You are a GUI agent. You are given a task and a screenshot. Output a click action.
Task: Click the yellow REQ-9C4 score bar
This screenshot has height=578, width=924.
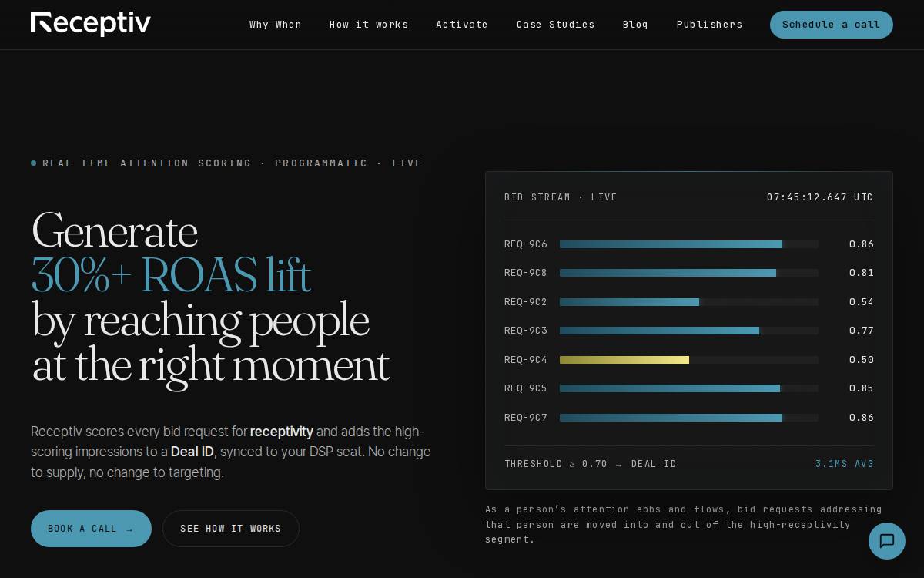click(689, 360)
